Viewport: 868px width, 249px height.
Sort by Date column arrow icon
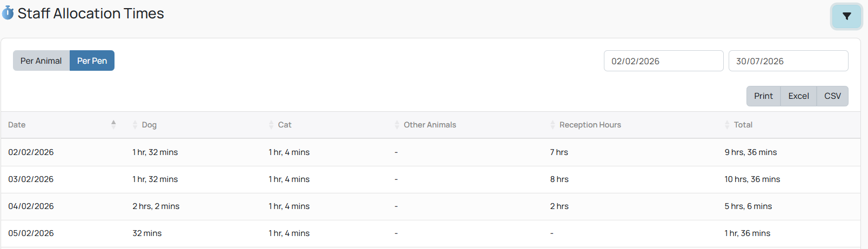tap(113, 124)
